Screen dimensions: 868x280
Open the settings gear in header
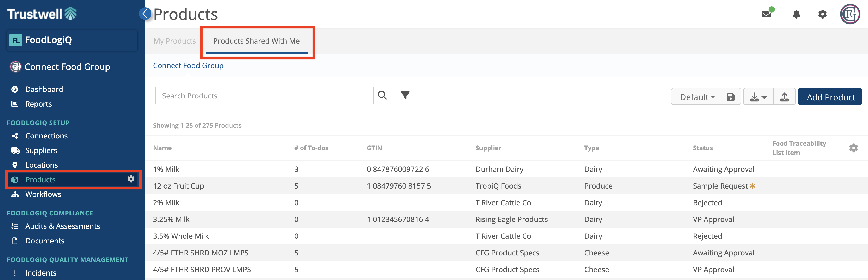point(823,14)
